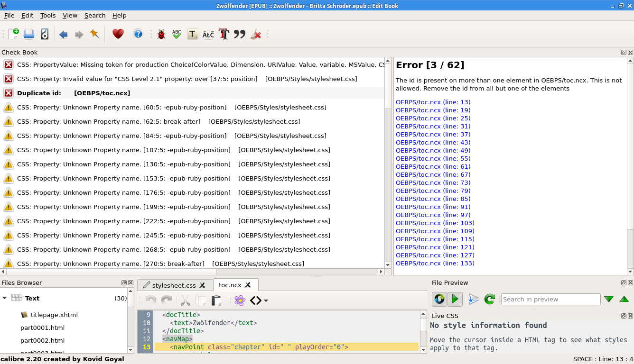Click the beautify flower icon in editor
This screenshot has height=364, width=634.
pos(240,300)
